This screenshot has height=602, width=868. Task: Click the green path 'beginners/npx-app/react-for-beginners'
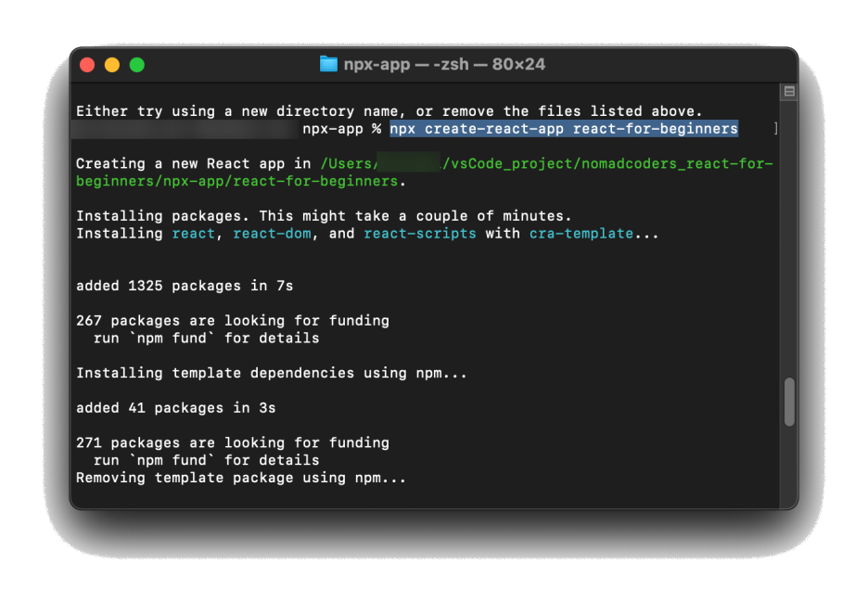tap(236, 182)
